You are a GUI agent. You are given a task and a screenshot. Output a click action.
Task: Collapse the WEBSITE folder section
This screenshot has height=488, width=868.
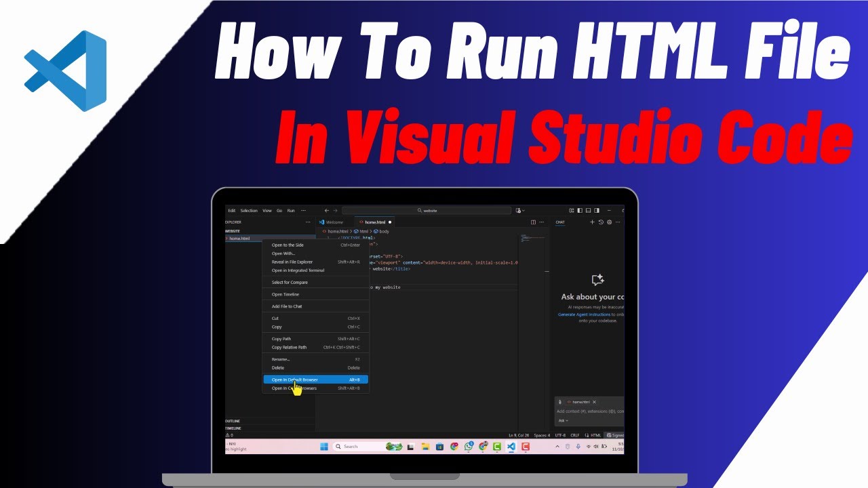coord(270,231)
